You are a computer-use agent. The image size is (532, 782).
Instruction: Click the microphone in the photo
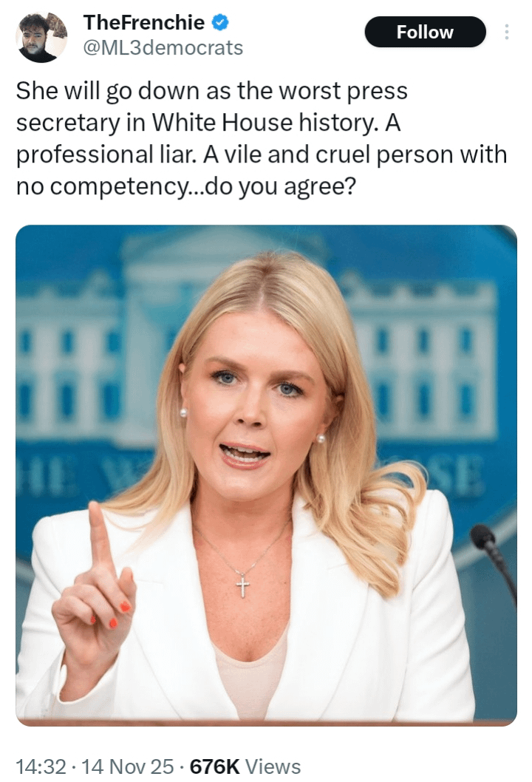(x=491, y=555)
